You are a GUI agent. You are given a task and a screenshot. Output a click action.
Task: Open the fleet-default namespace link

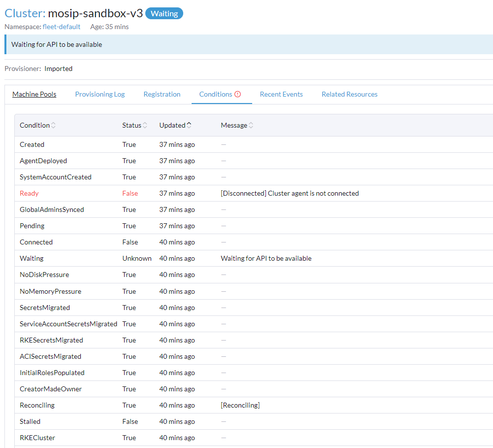click(62, 27)
